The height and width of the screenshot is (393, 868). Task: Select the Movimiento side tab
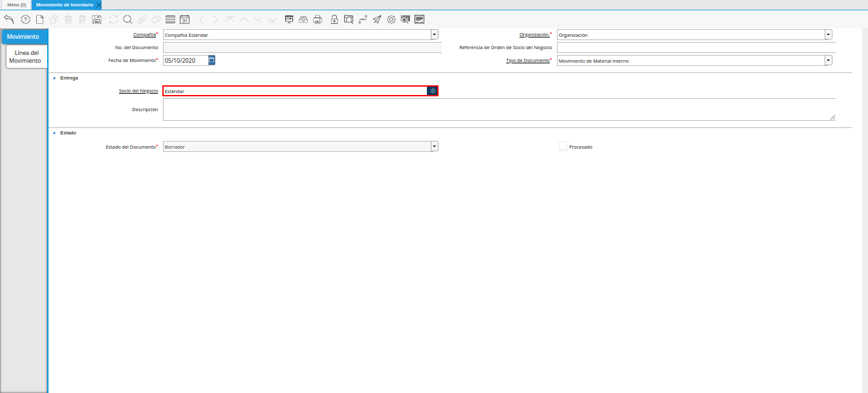point(23,37)
